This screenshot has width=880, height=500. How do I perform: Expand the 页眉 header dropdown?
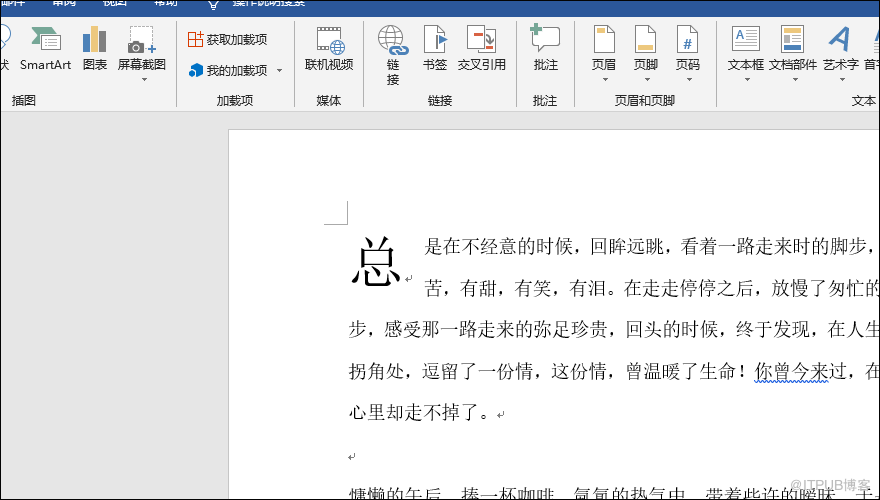click(603, 78)
